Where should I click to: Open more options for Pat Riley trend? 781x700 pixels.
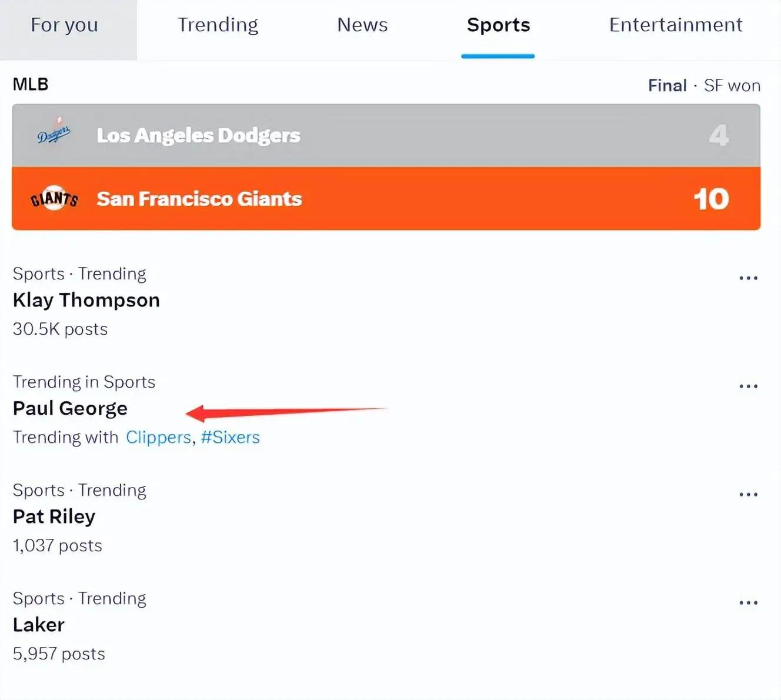point(748,495)
